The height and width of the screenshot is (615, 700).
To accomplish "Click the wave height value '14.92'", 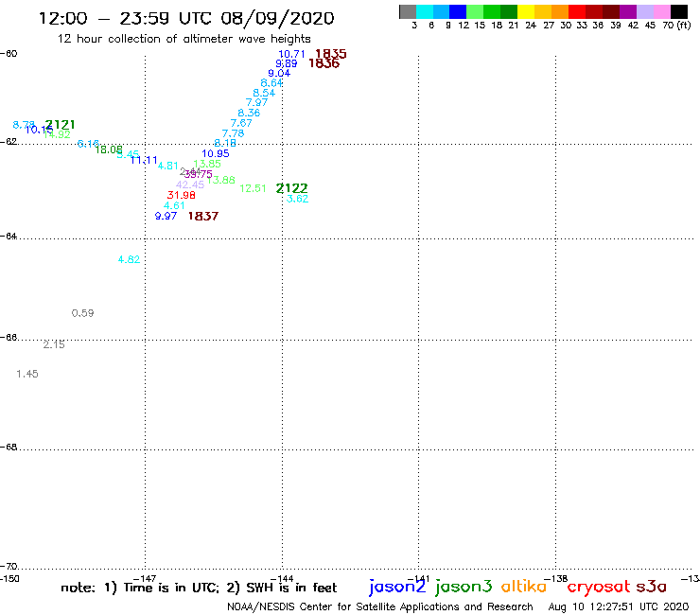I will pos(57,134).
